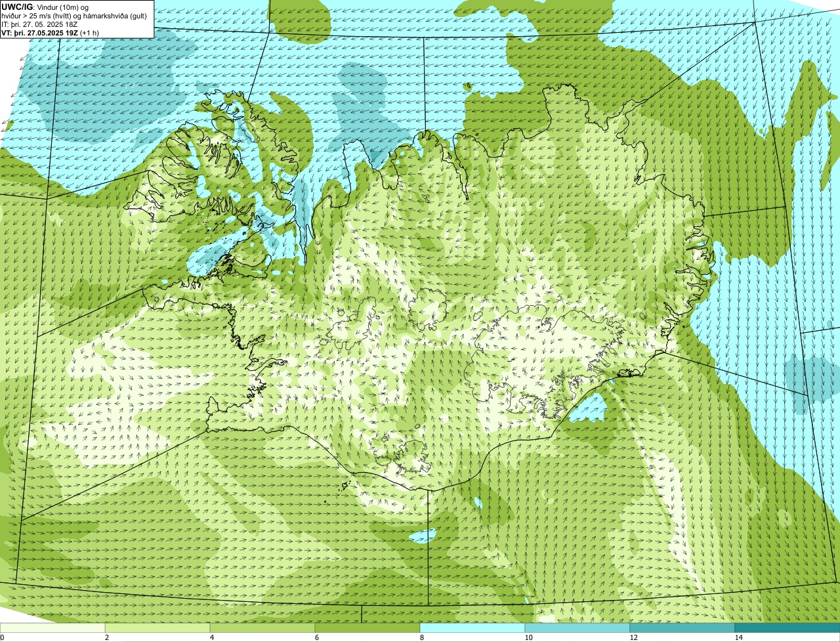Click the 4–6 m/s green legend segment
The image size is (840, 642).
(262, 628)
